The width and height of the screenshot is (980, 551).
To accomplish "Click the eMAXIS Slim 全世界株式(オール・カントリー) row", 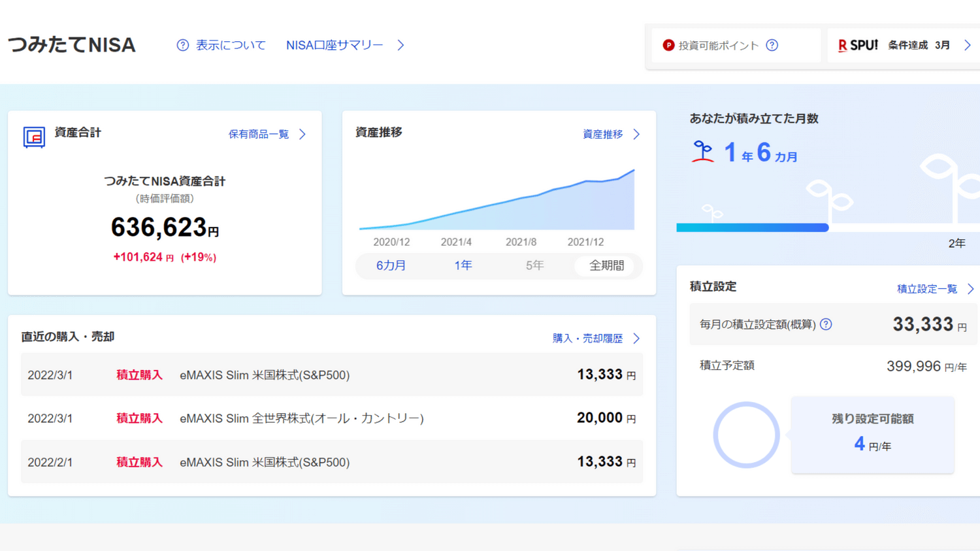I will point(332,418).
